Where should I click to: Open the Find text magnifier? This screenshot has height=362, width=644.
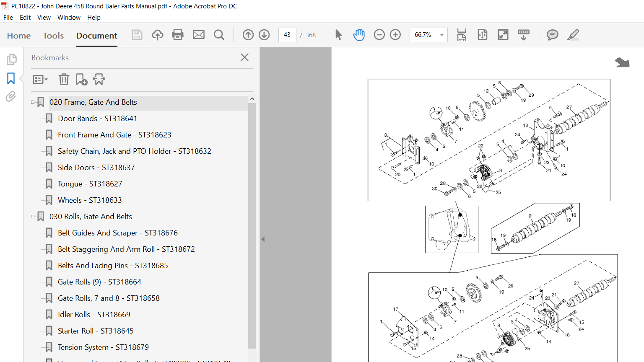[219, 35]
